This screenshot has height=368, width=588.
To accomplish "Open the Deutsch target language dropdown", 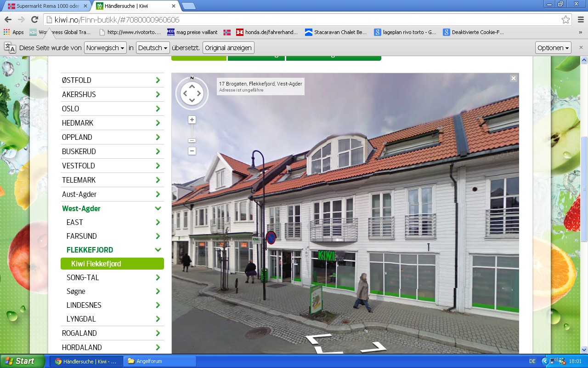I will (x=153, y=48).
